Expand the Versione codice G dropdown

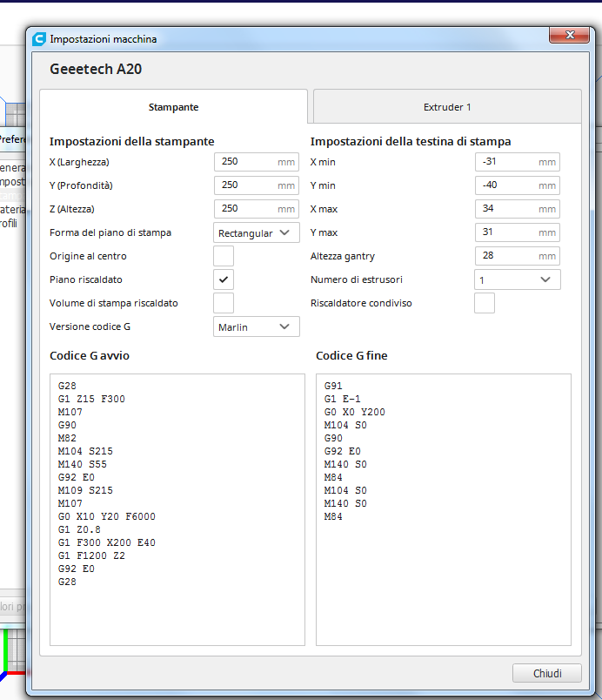click(x=257, y=326)
